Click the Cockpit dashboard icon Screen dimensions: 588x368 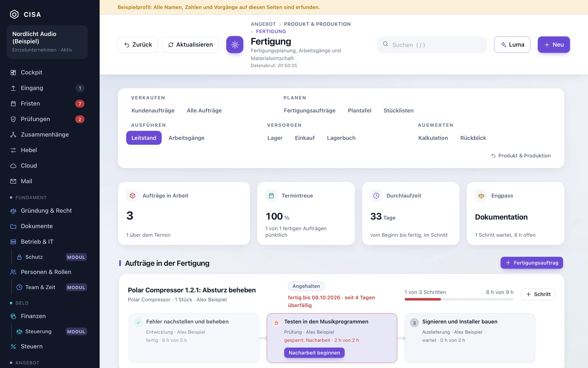tap(13, 73)
